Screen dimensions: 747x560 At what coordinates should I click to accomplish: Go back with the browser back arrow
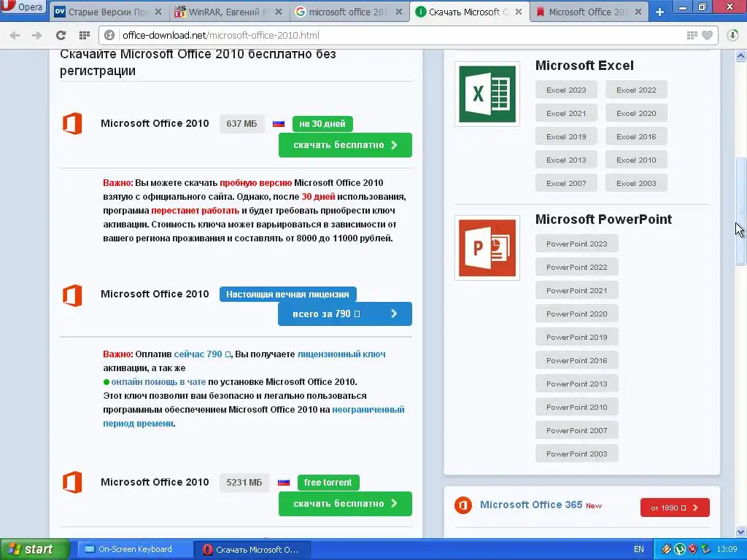coord(15,35)
